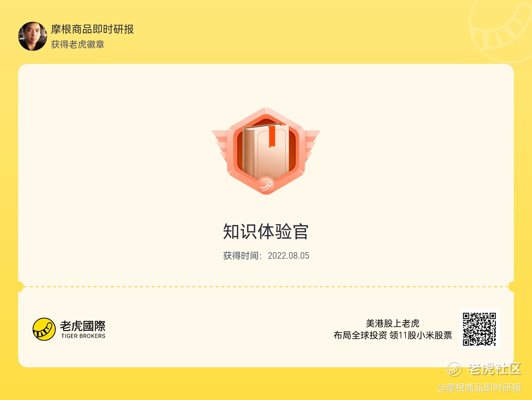Click the TIGER BROKERS English label
532x400 pixels.
[x=83, y=336]
